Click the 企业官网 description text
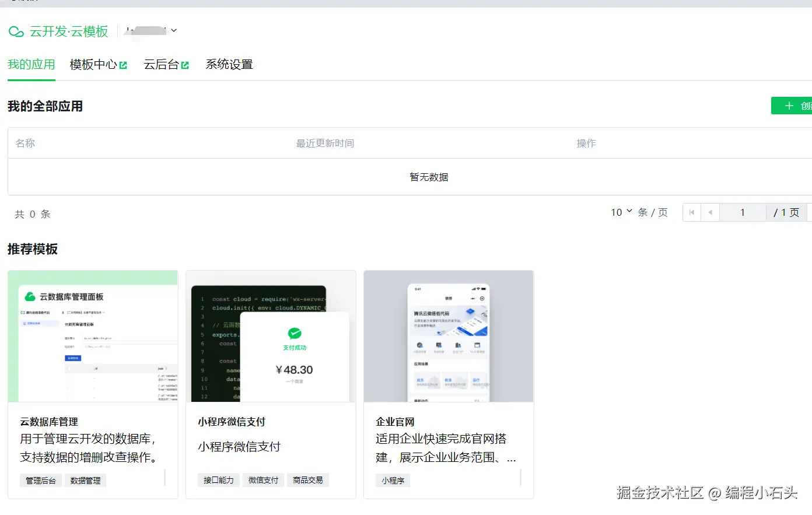The width and height of the screenshot is (812, 515). (446, 448)
